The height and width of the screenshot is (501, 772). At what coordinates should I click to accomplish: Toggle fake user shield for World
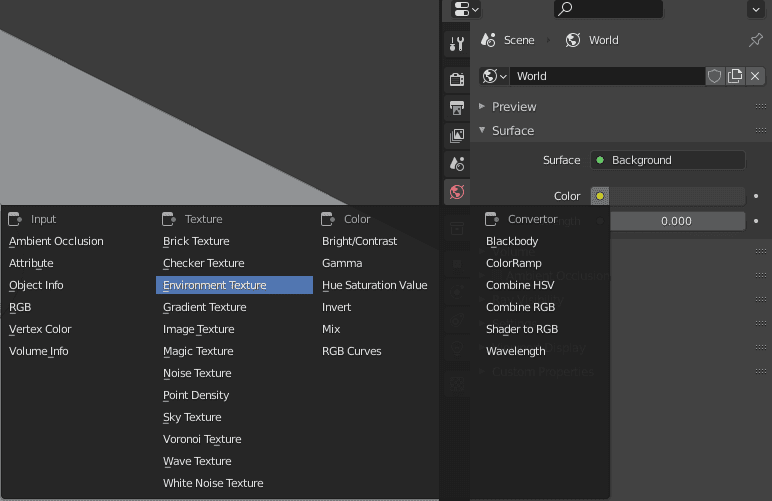pyautogui.click(x=715, y=76)
